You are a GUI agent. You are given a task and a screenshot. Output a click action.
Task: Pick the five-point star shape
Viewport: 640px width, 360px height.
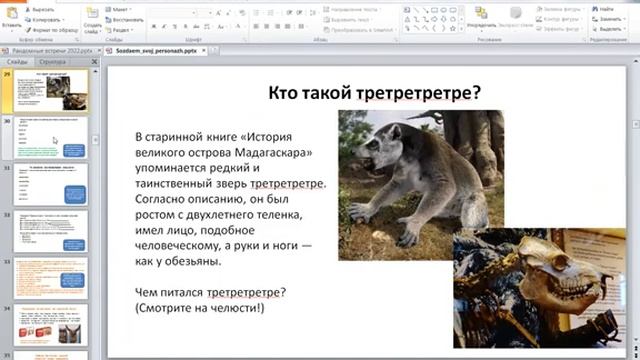click(x=453, y=29)
